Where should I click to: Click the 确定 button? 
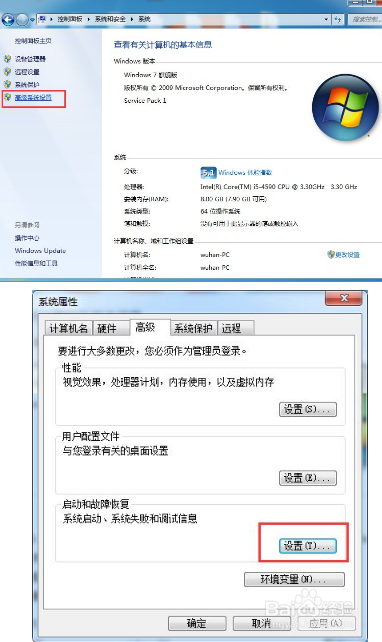(x=197, y=624)
